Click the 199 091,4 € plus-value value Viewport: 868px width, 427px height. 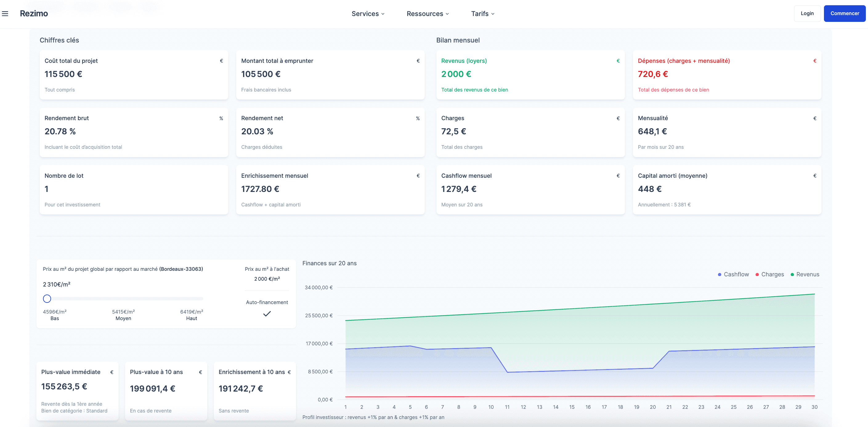(x=152, y=388)
